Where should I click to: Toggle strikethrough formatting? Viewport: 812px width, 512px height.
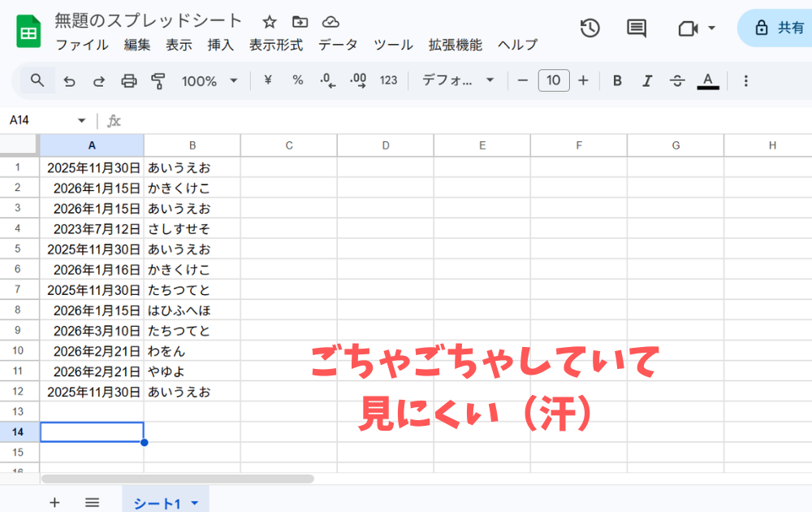(x=677, y=80)
